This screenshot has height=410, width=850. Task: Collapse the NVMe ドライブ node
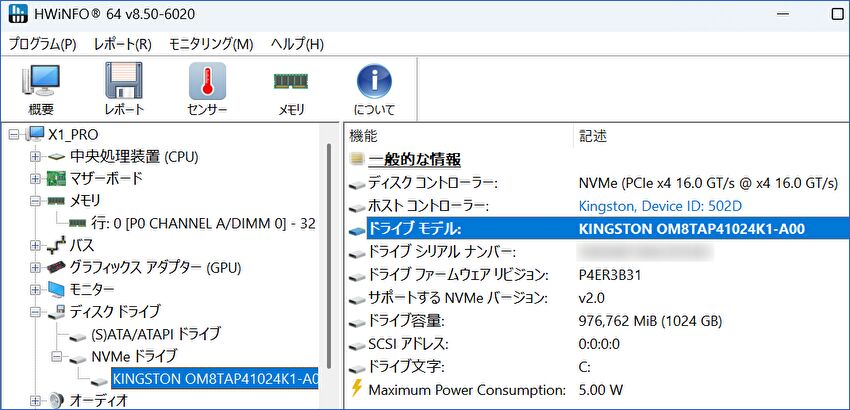pos(56,357)
